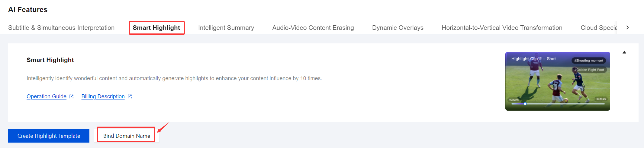Screen dimensions: 644x148
Task: Open the Billing Description link
Action: 103,96
